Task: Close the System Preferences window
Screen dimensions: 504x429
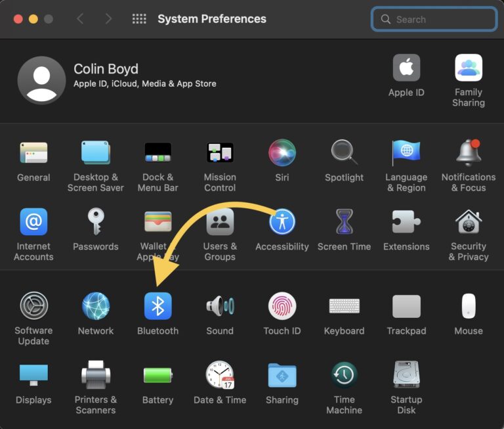Action: (x=18, y=19)
